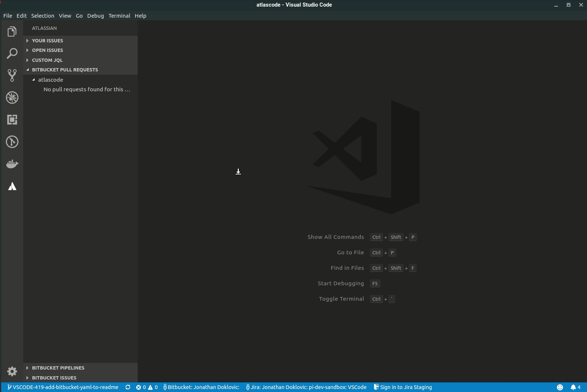Click the notifications bell in status bar
The width and height of the screenshot is (587, 392).
coord(575,387)
